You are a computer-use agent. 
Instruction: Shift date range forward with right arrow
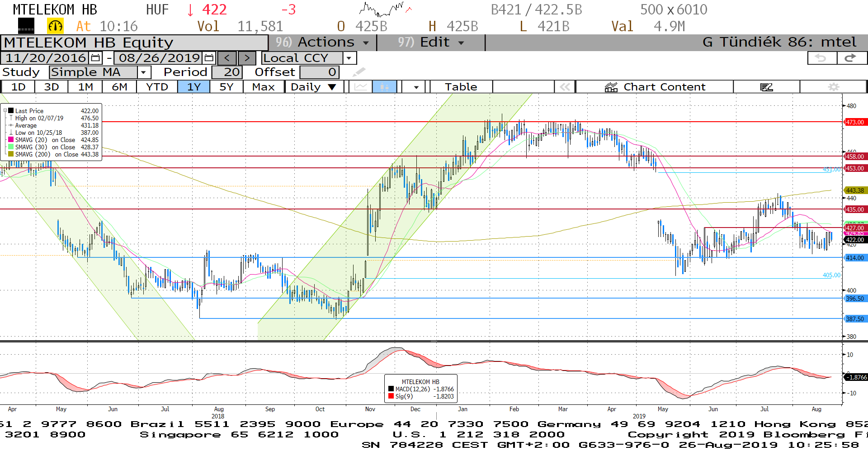point(247,58)
